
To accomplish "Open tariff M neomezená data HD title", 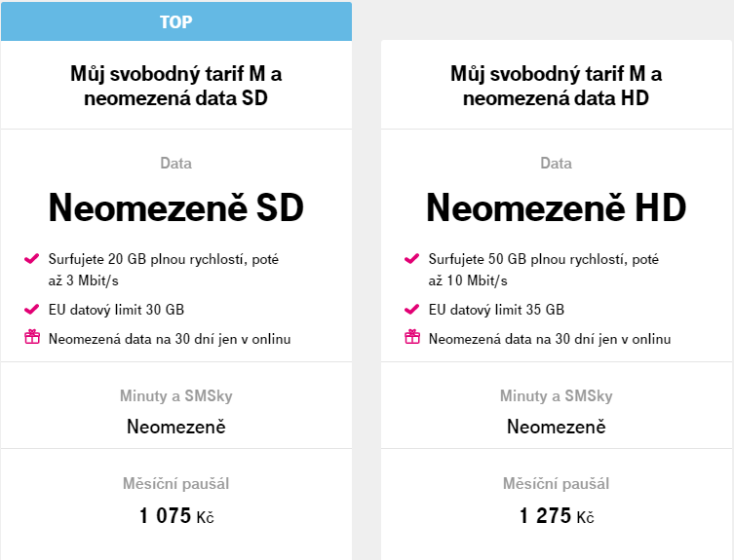I will [556, 86].
